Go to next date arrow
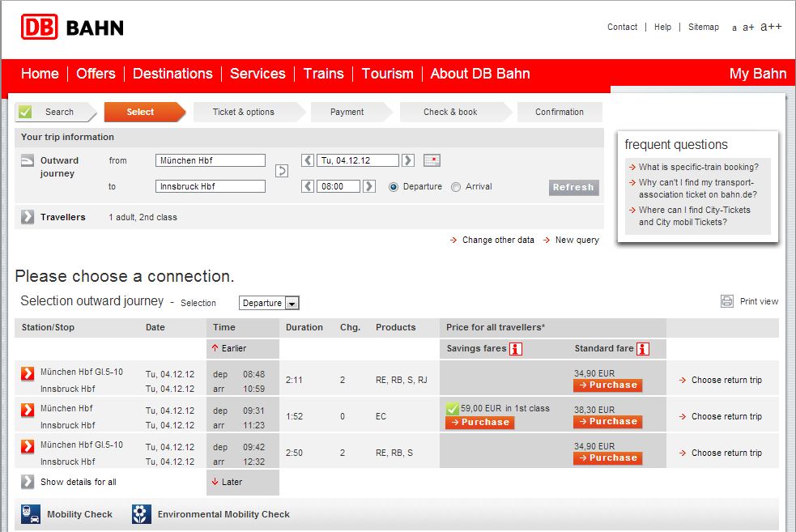796x532 pixels. point(407,160)
